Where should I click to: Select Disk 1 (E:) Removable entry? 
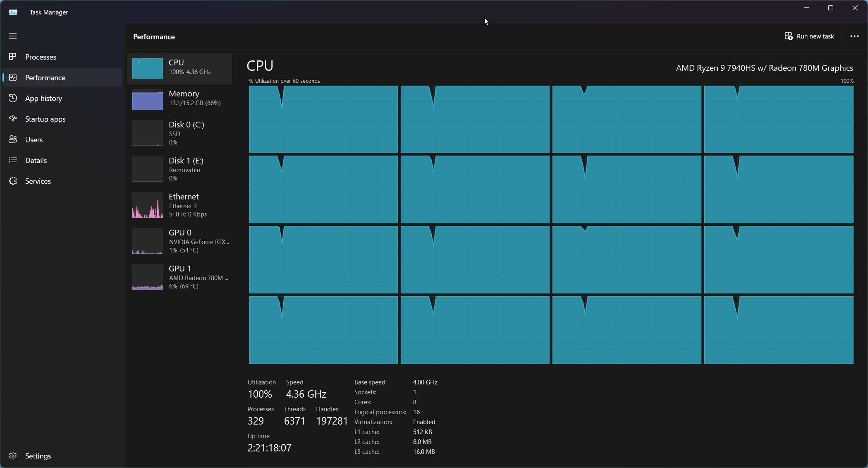179,169
